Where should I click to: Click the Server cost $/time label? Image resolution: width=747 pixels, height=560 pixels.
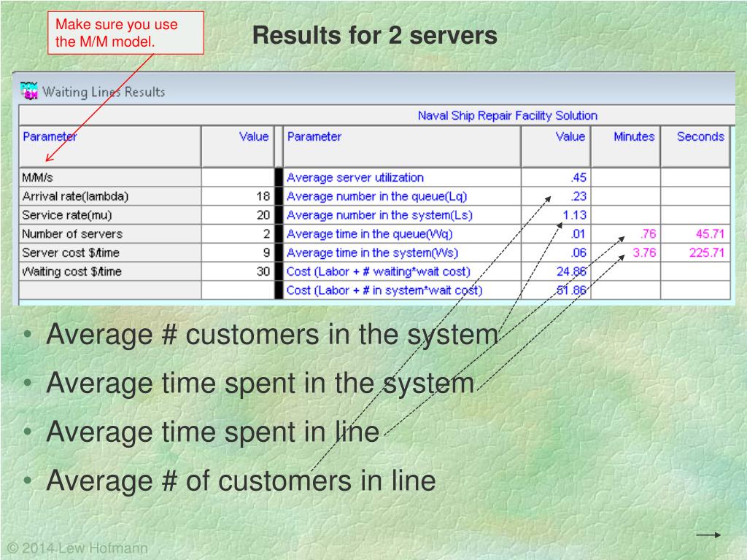click(71, 253)
